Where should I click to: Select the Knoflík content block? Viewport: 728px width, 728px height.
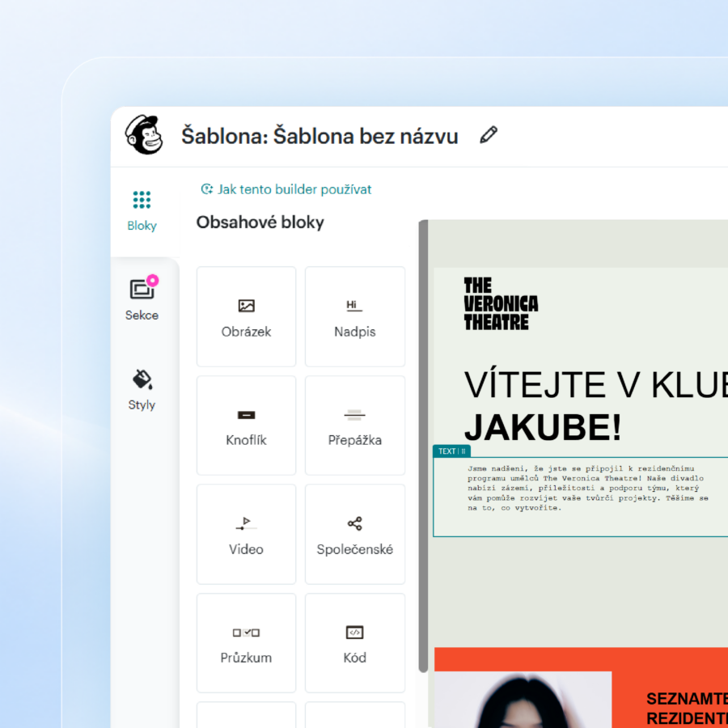(246, 425)
